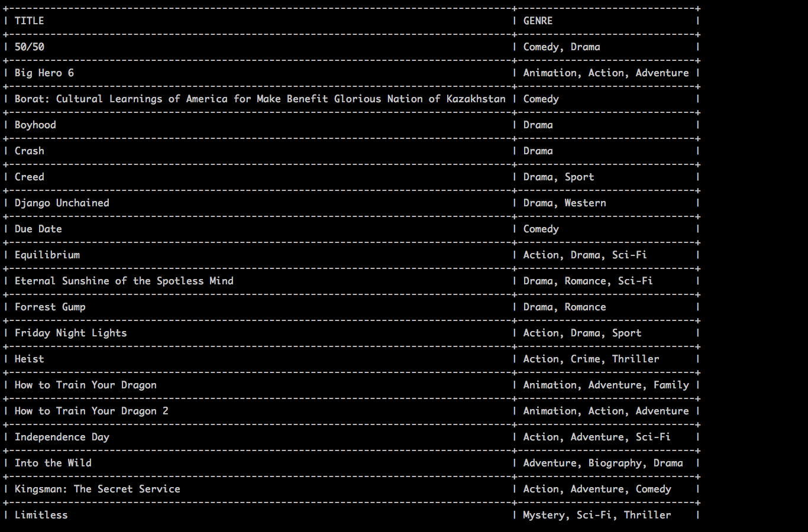Screen dimensions: 808x532
Task: Click the title Independence Day
Action: pyautogui.click(x=62, y=437)
